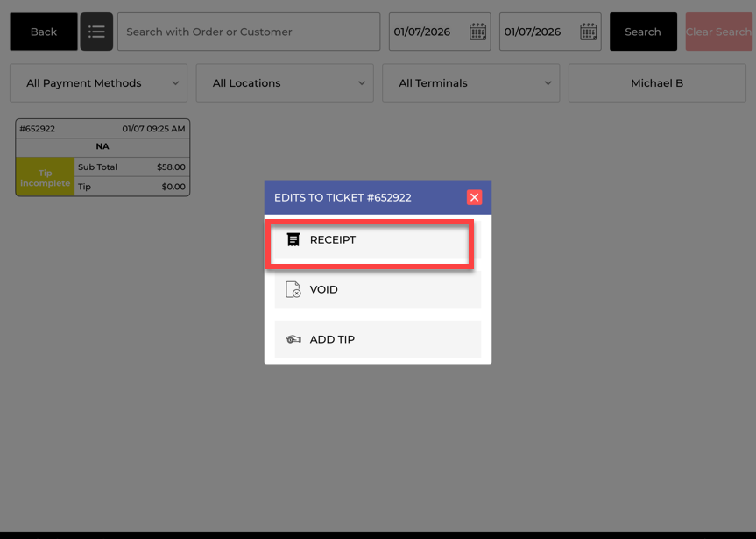Click the black Search button

[642, 32]
